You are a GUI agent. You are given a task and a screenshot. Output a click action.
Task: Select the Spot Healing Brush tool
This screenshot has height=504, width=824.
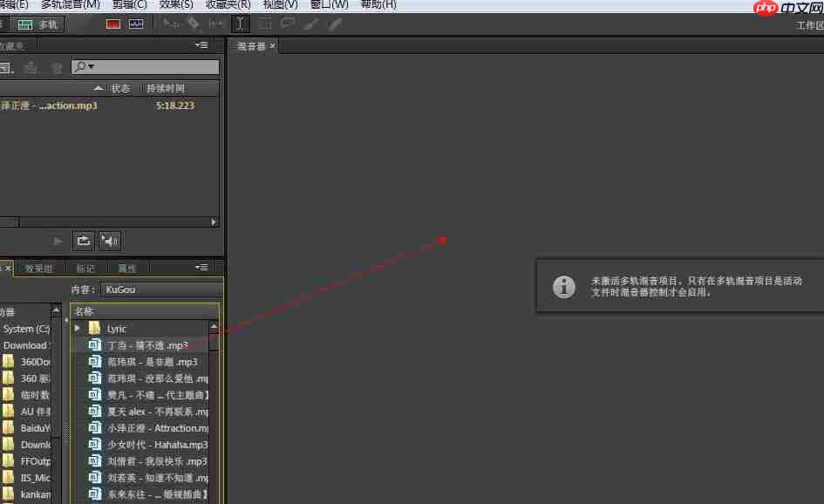(x=334, y=24)
